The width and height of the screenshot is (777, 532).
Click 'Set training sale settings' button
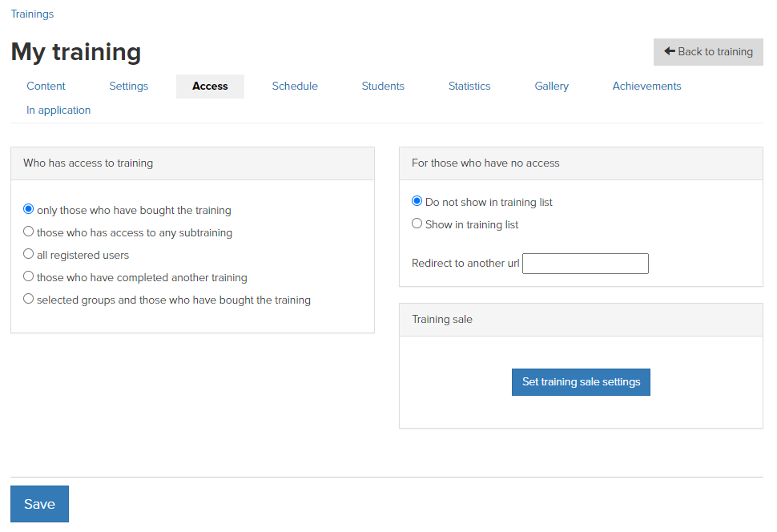pos(581,381)
